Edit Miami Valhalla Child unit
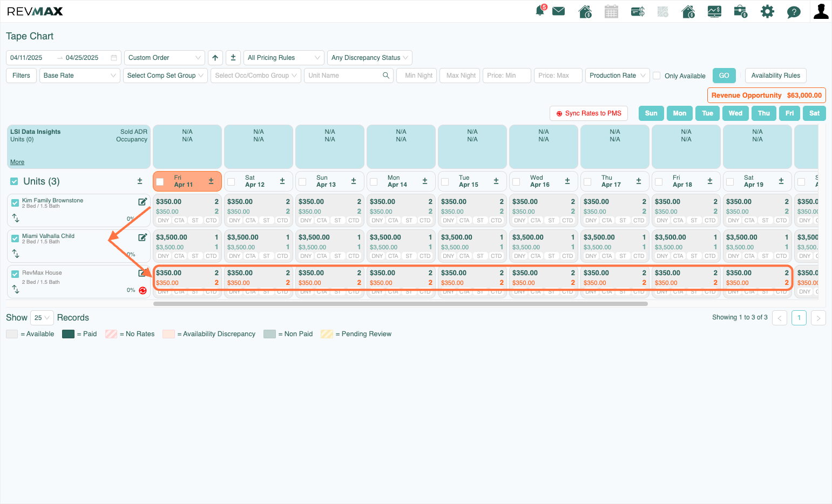Image resolution: width=832 pixels, height=504 pixels. (143, 237)
